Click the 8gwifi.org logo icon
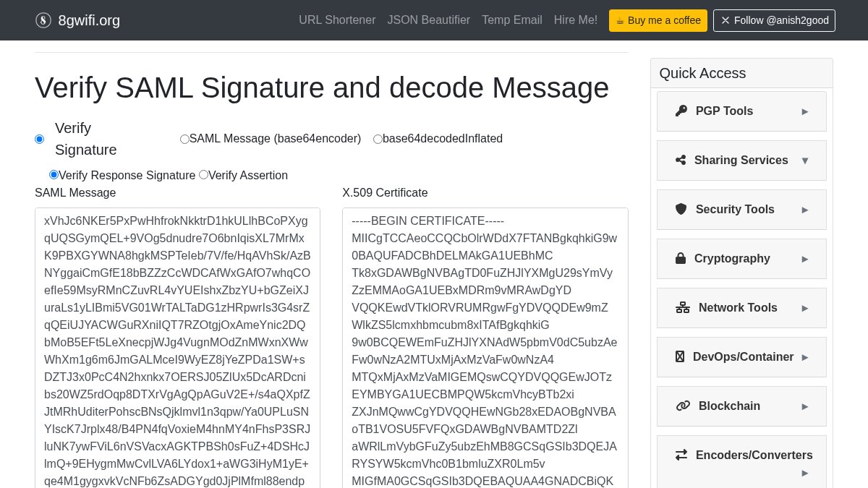Viewport: 868px width, 488px height. click(x=43, y=20)
